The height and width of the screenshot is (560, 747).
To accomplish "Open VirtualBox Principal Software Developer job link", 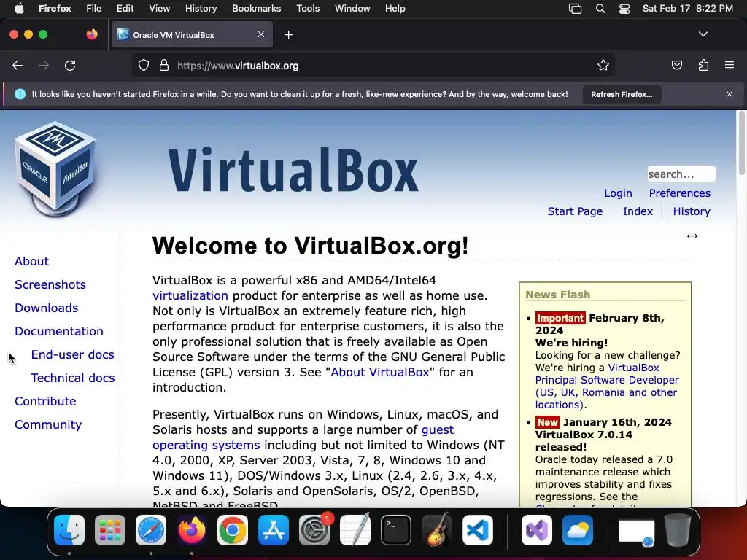I will (x=607, y=386).
